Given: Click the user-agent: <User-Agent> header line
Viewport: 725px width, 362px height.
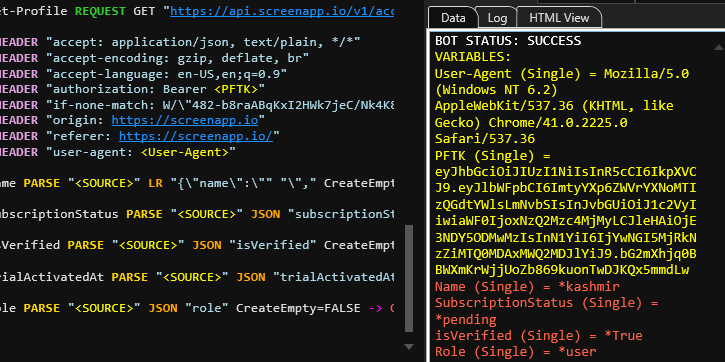Looking at the screenshot, I should [x=118, y=152].
